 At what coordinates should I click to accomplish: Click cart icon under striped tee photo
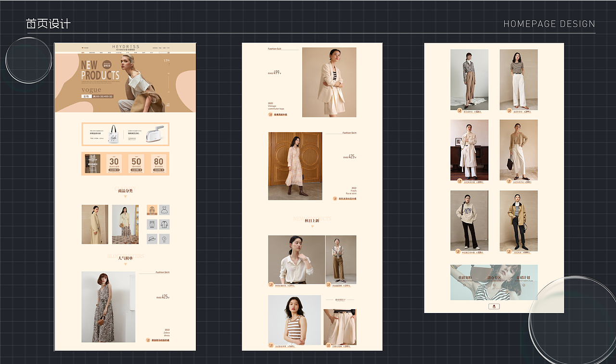tap(509, 111)
